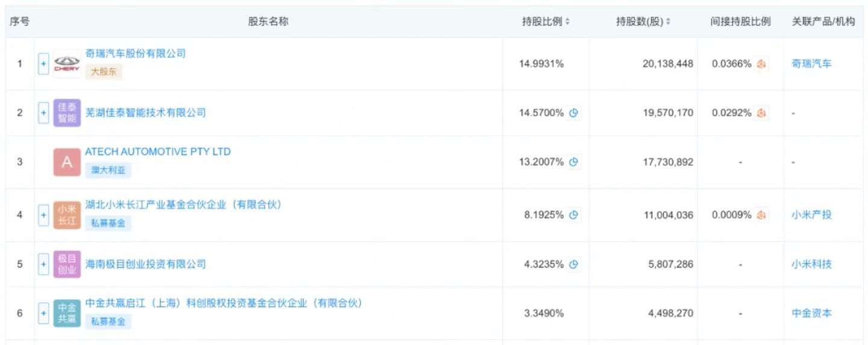Expand row for 海南极目创业投资有限公司

pos(43,264)
